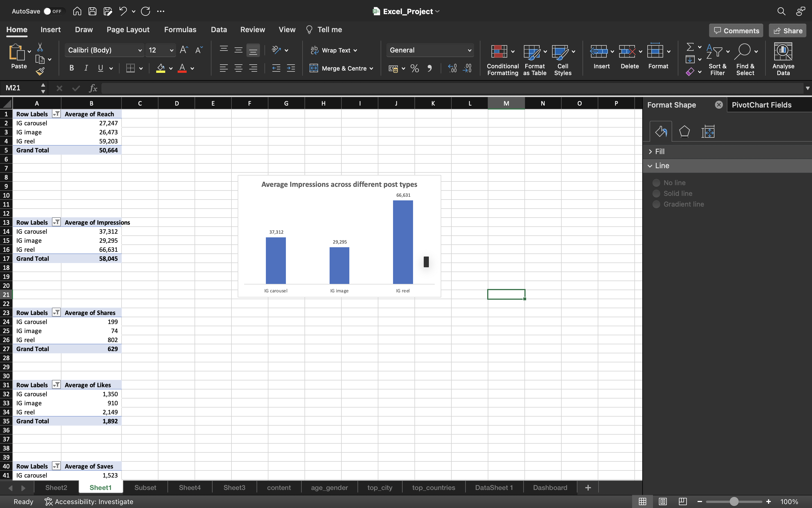
Task: Open Size & Properties tab in Format Shape
Action: 708,131
